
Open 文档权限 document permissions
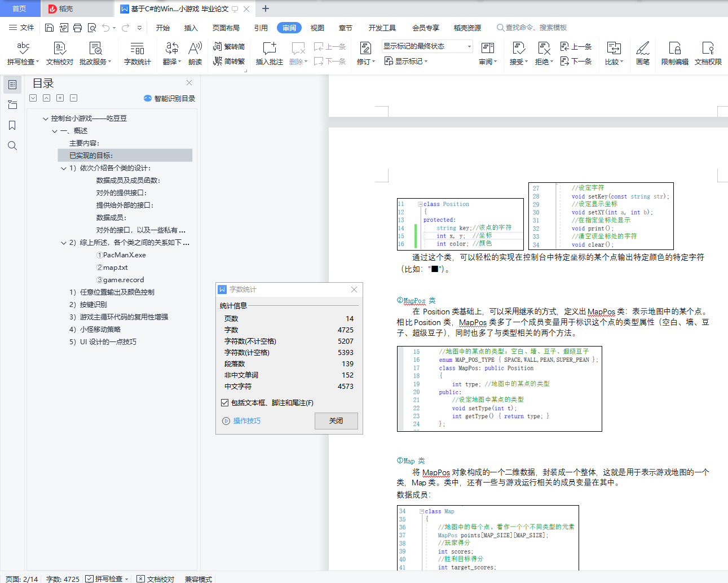click(708, 54)
